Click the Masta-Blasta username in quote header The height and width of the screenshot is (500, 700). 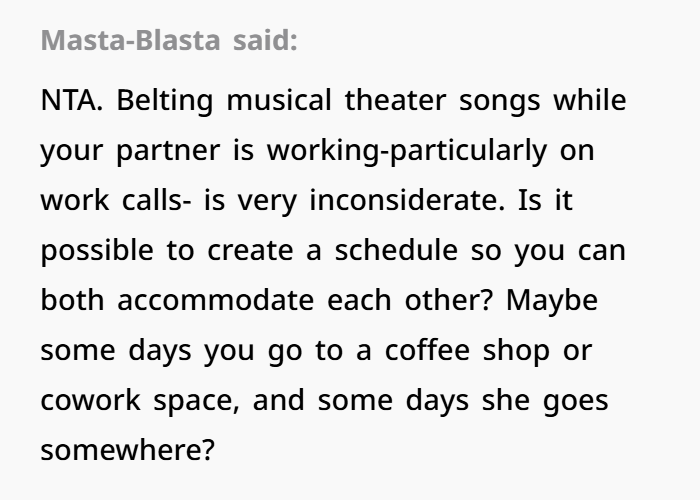click(130, 40)
